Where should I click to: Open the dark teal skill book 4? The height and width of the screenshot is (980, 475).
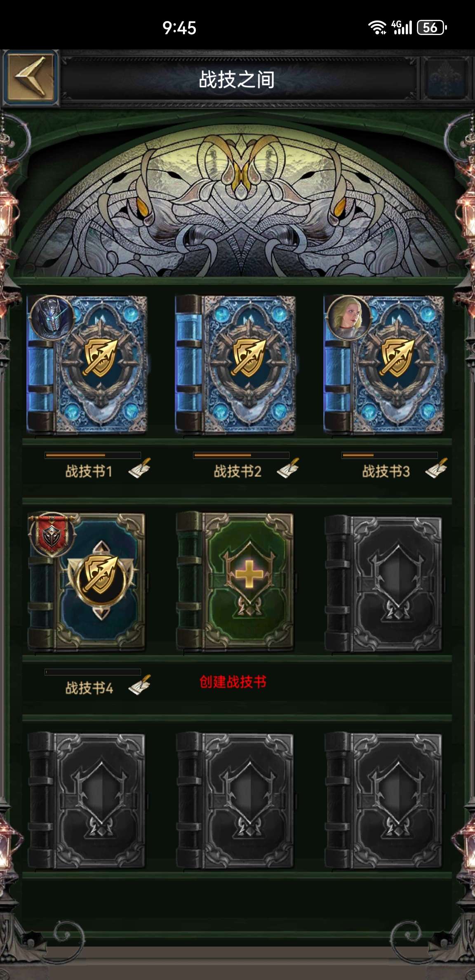click(x=87, y=582)
